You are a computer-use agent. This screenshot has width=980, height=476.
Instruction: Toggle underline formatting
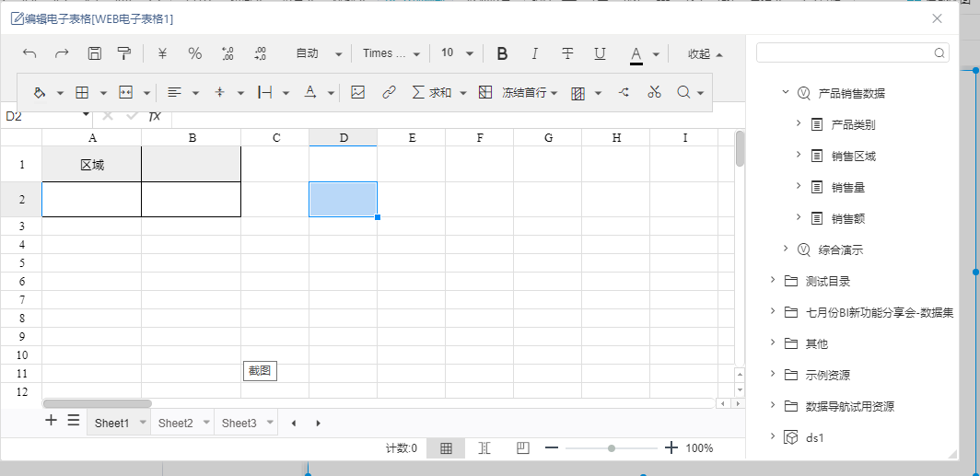(600, 53)
